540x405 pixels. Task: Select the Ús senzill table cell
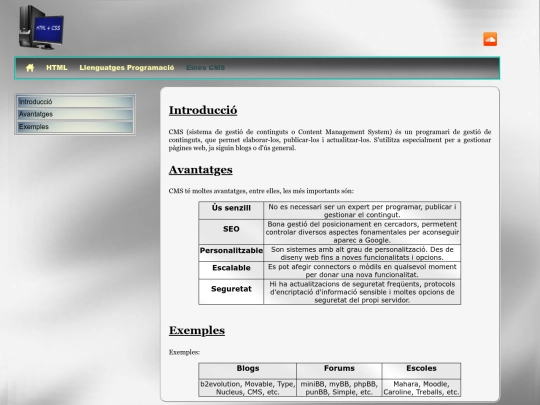(x=231, y=210)
